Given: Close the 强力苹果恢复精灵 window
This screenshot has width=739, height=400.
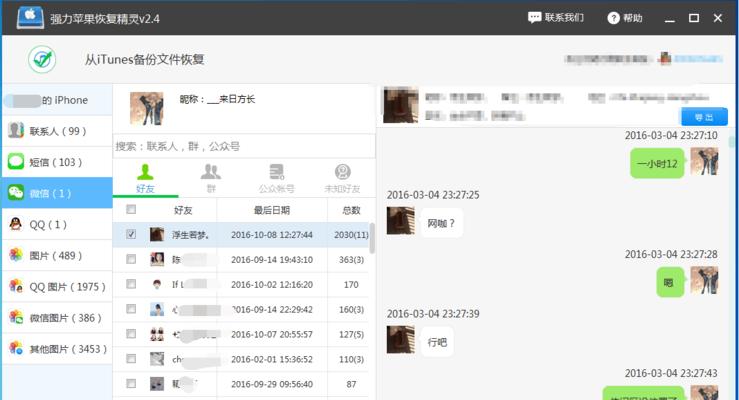Looking at the screenshot, I should pyautogui.click(x=718, y=18).
